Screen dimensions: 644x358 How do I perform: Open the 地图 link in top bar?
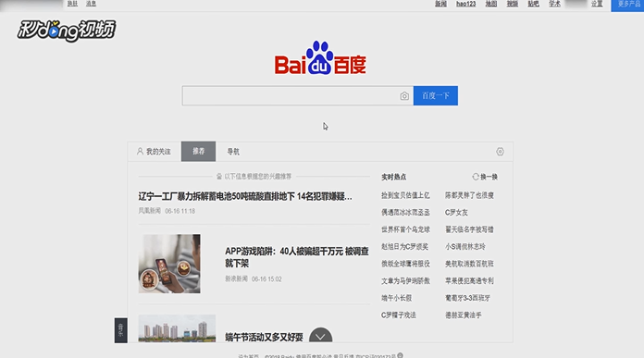[491, 4]
